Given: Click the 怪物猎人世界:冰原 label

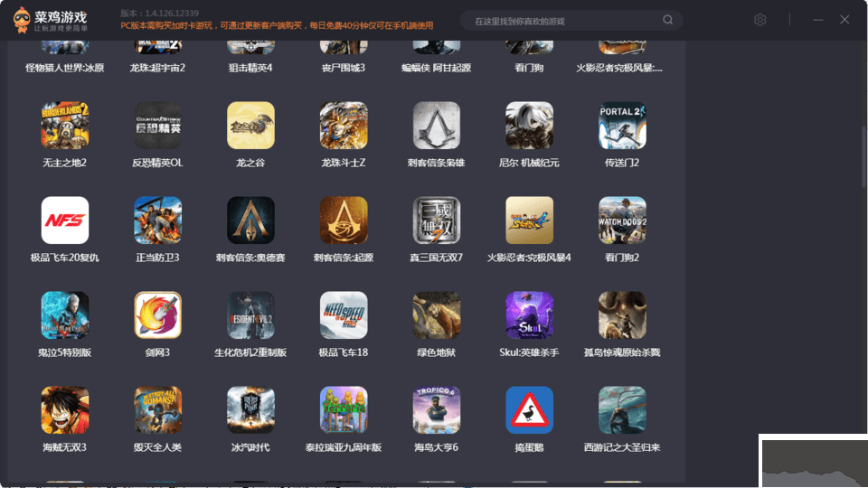Looking at the screenshot, I should click(65, 68).
